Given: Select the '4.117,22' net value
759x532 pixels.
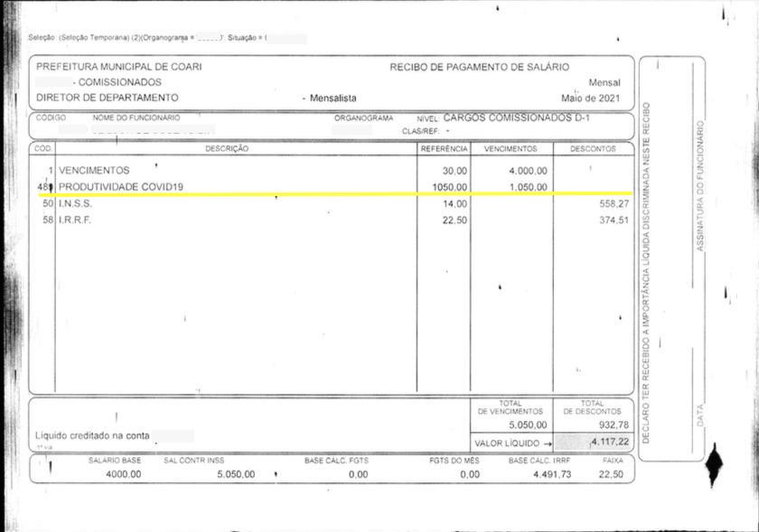Looking at the screenshot, I should tap(610, 442).
